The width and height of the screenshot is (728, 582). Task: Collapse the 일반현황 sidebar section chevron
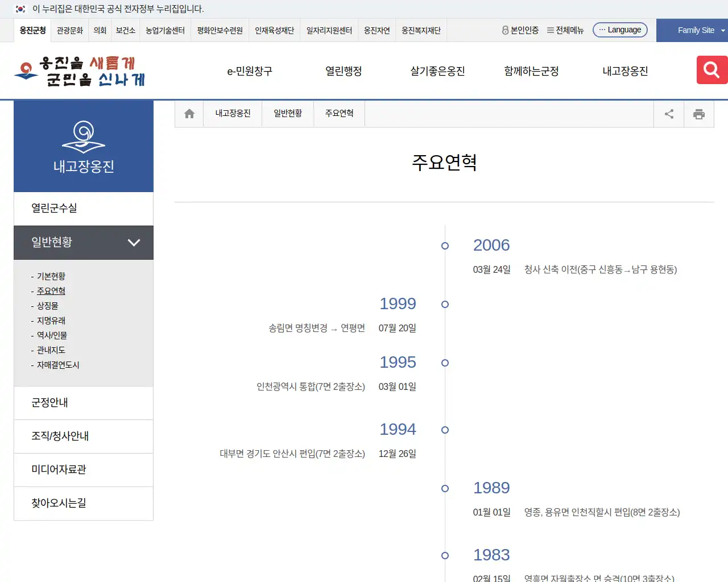[x=134, y=243]
